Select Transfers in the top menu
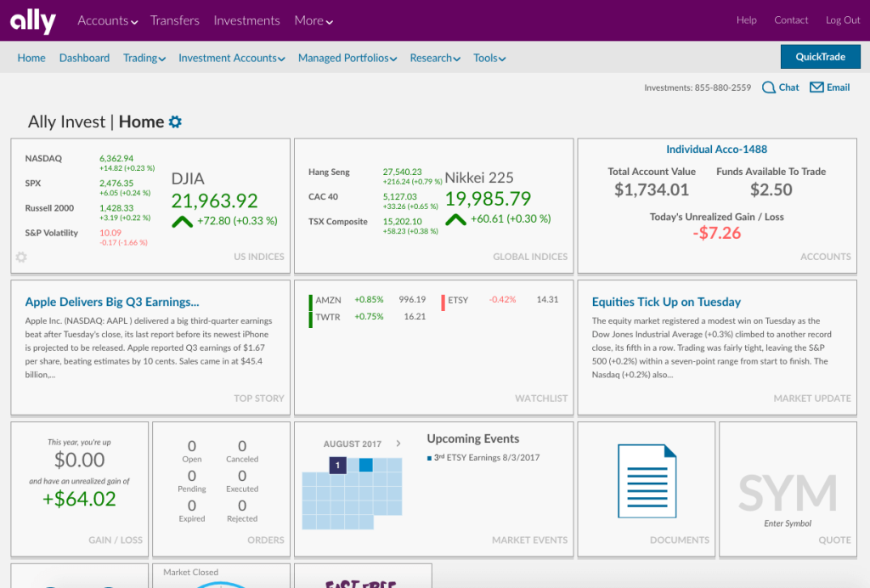The height and width of the screenshot is (588, 870). pyautogui.click(x=175, y=20)
